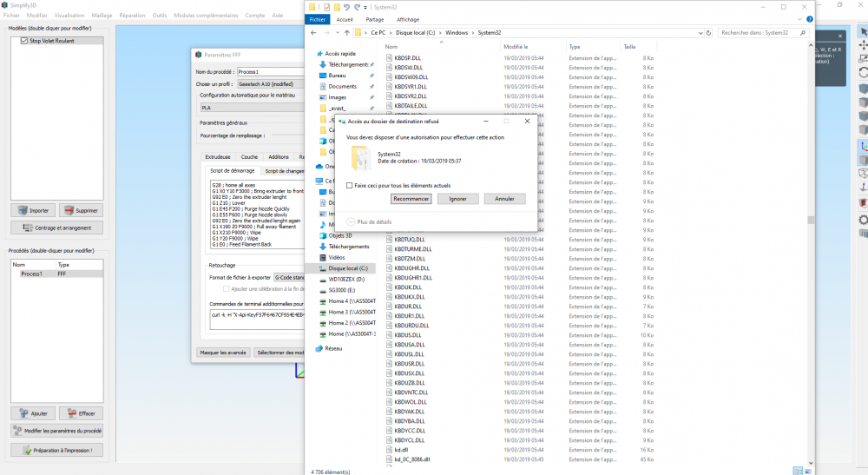The image size is (868, 475).
Task: Open the Explorer help icon
Action: pos(809,19)
